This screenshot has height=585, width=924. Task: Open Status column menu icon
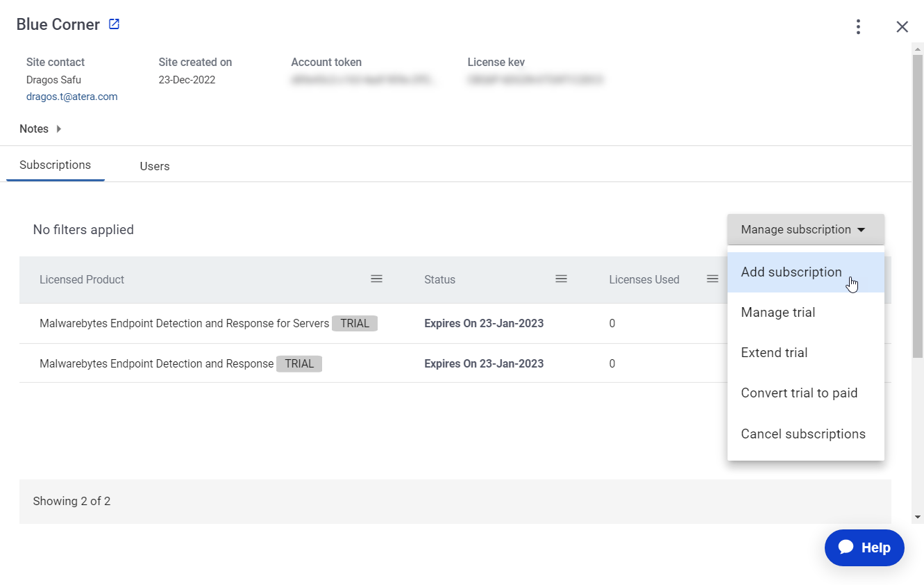click(x=562, y=279)
